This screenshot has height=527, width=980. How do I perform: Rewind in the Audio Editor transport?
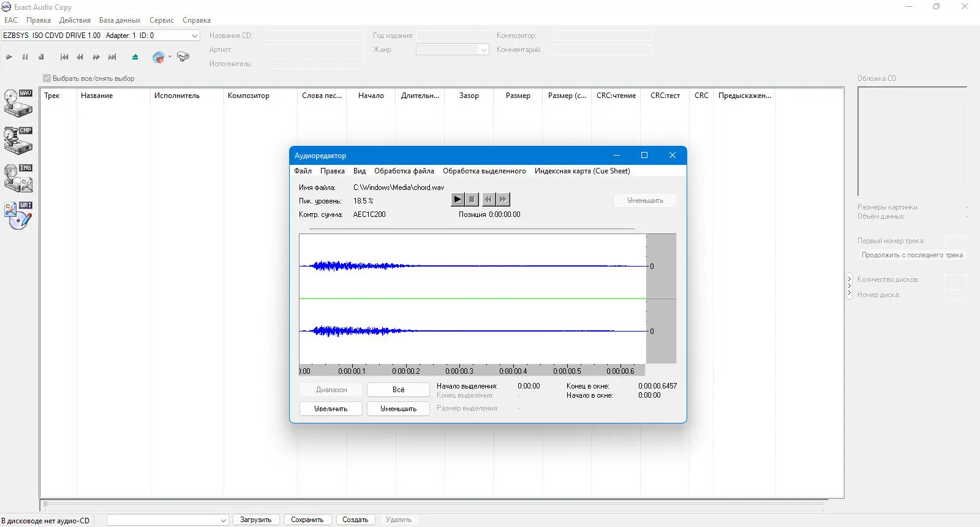click(x=488, y=199)
